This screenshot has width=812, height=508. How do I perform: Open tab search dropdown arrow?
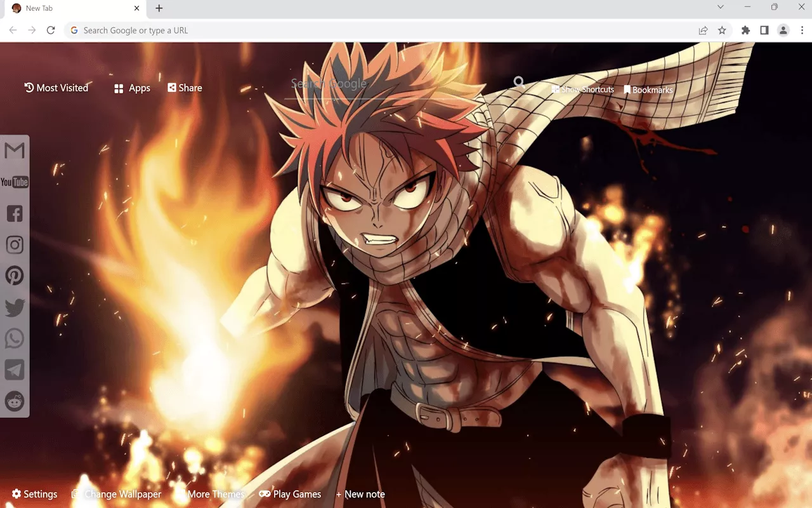[721, 7]
